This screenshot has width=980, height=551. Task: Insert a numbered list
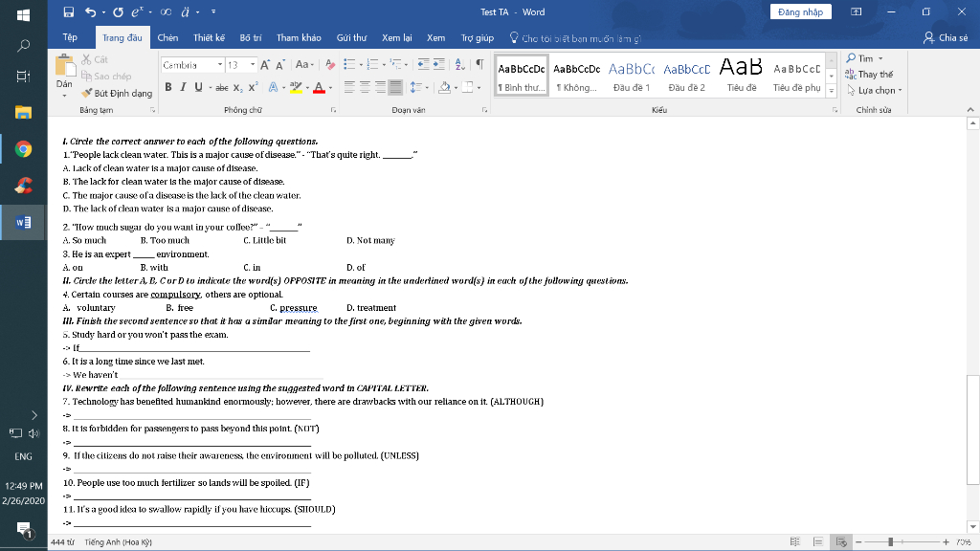click(x=372, y=64)
